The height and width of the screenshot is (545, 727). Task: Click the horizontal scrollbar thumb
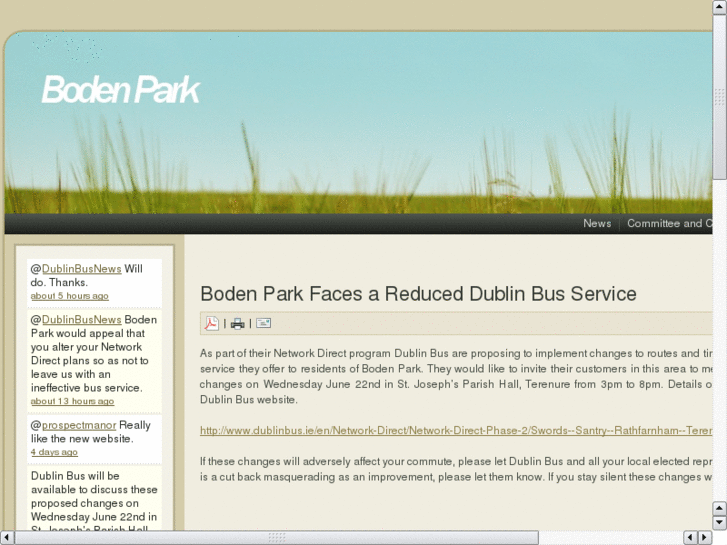(x=277, y=537)
